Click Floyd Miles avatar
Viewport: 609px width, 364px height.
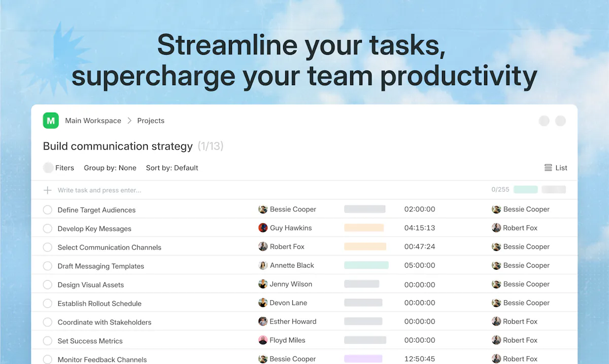pyautogui.click(x=263, y=340)
